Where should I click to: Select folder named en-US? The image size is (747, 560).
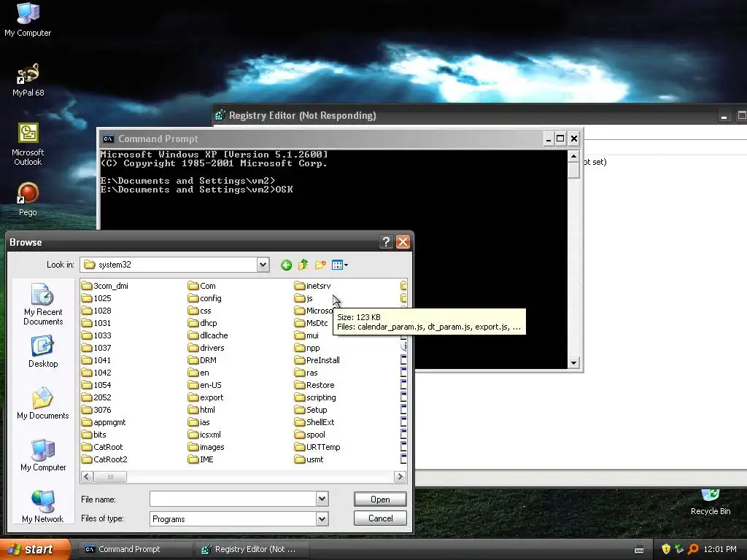pyautogui.click(x=205, y=385)
